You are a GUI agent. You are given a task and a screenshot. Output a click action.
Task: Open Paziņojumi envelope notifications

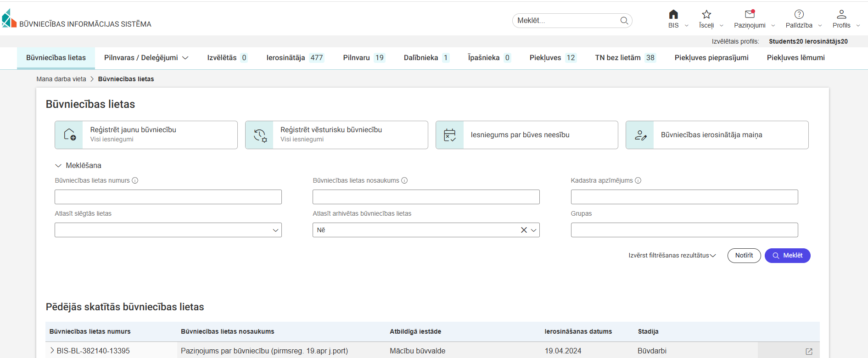(750, 15)
